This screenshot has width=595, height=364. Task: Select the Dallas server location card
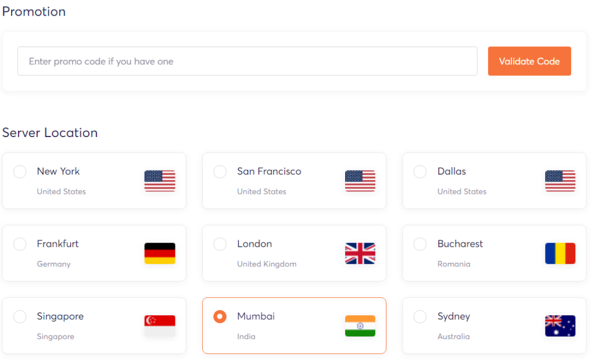(494, 181)
